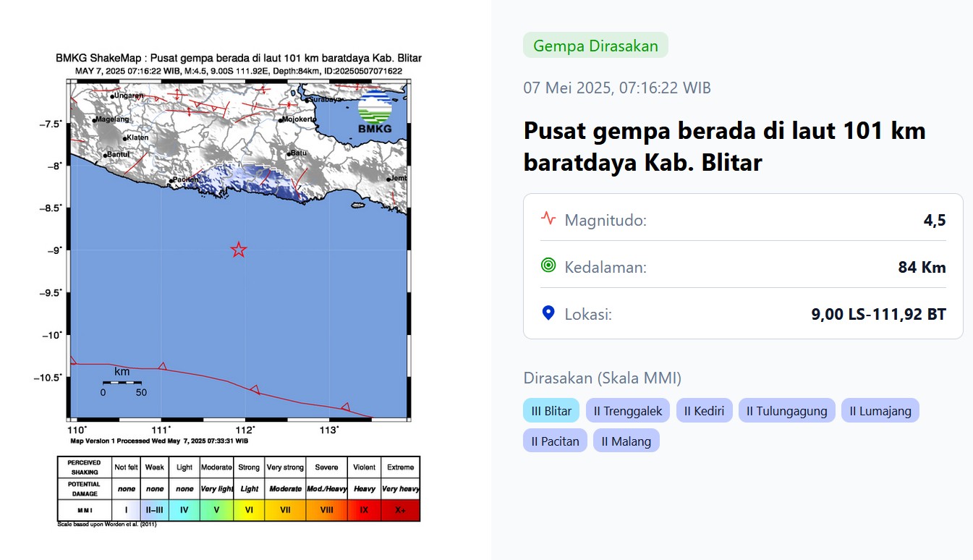Click the km scale bar on map
Screen dimensions: 973x560
(122, 382)
